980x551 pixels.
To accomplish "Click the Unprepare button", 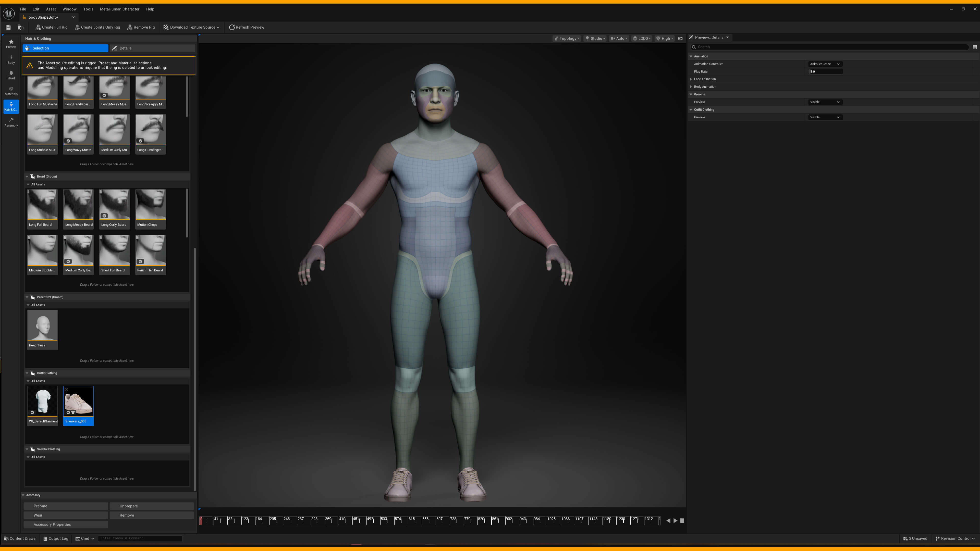I will [x=152, y=506].
